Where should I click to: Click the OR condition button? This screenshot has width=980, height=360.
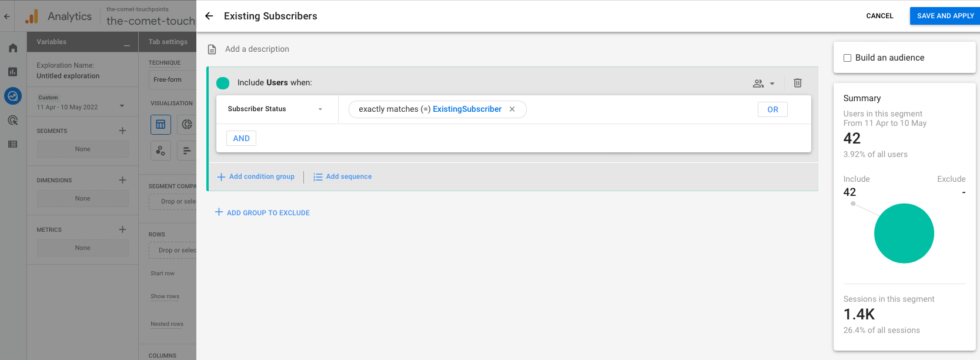tap(772, 109)
